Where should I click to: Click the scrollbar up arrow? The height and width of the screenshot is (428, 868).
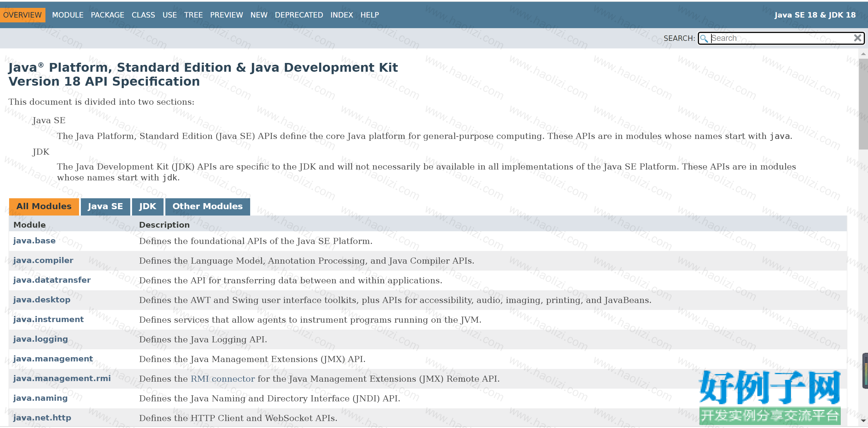(x=863, y=54)
